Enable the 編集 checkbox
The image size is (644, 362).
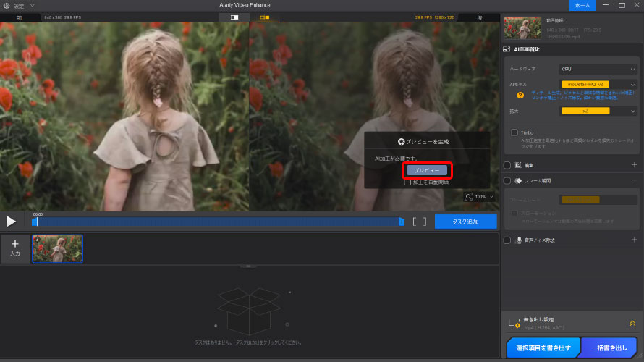tap(507, 165)
